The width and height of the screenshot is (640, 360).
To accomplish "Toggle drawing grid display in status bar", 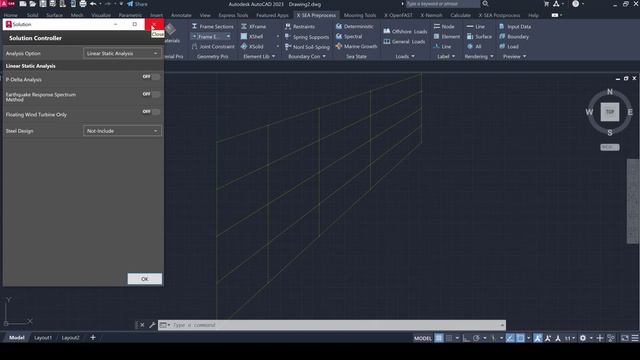I will pos(439,338).
